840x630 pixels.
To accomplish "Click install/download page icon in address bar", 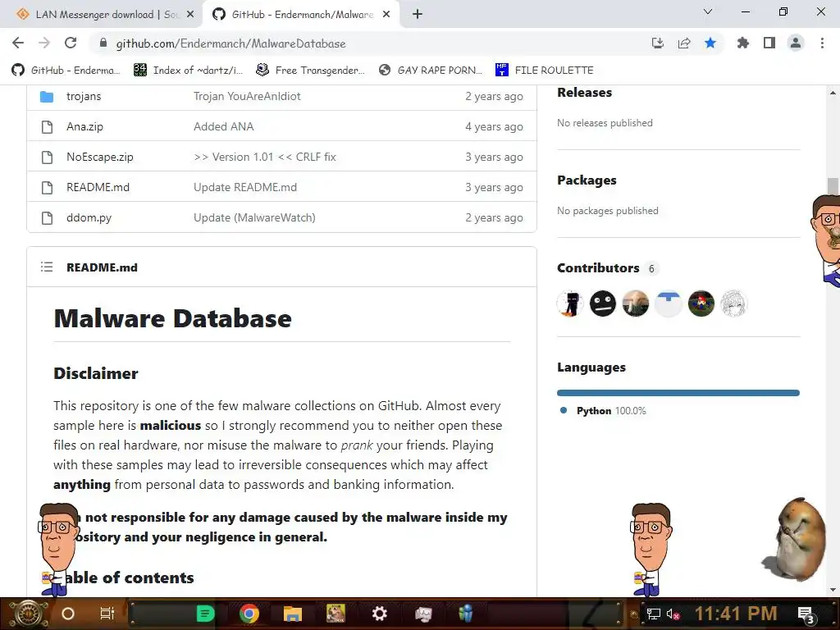I will tap(658, 43).
